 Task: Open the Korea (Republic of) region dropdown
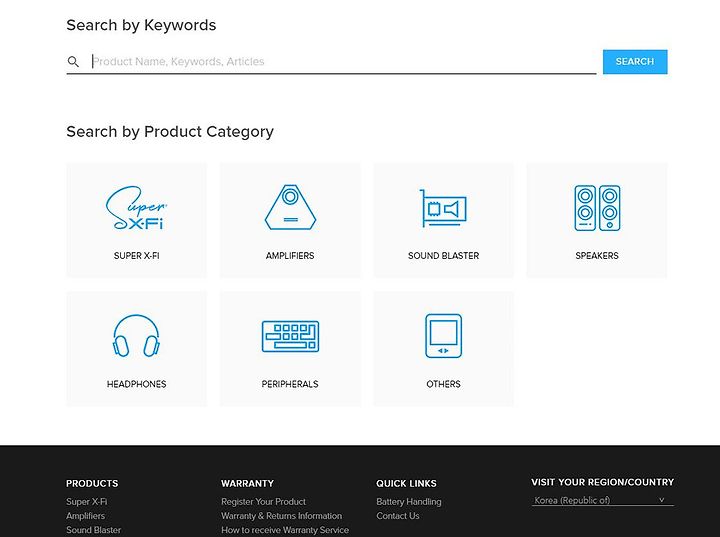pos(602,500)
